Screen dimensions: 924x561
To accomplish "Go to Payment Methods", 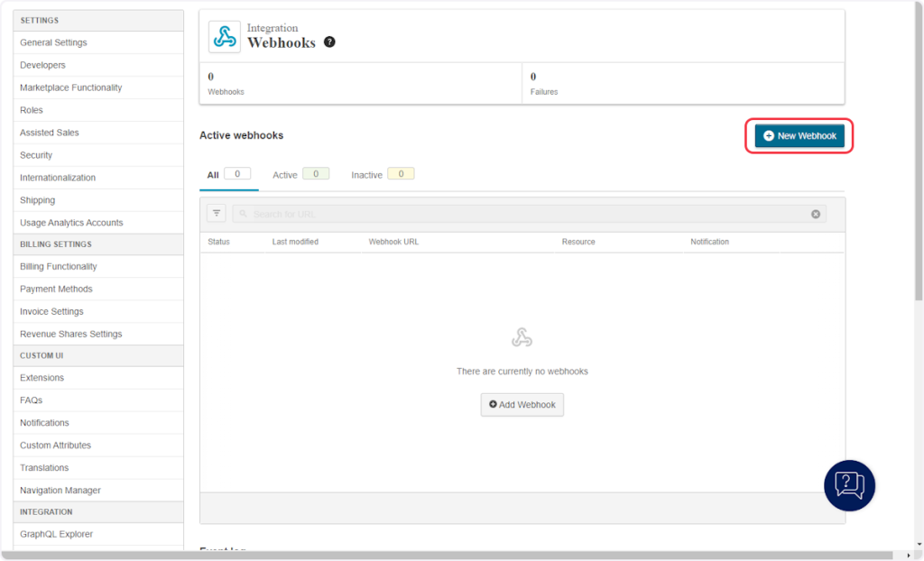I will coord(56,289).
